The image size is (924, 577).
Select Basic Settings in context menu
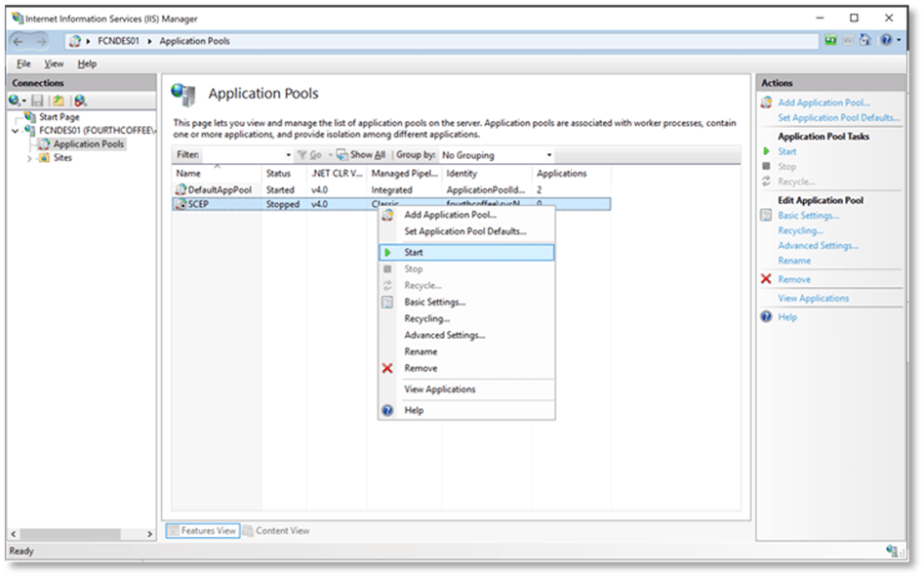434,303
